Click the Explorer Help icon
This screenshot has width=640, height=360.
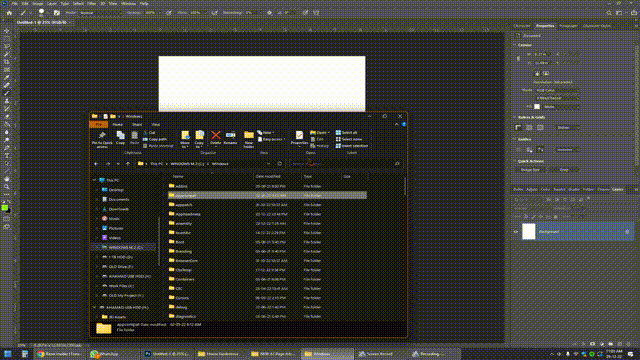pos(404,124)
